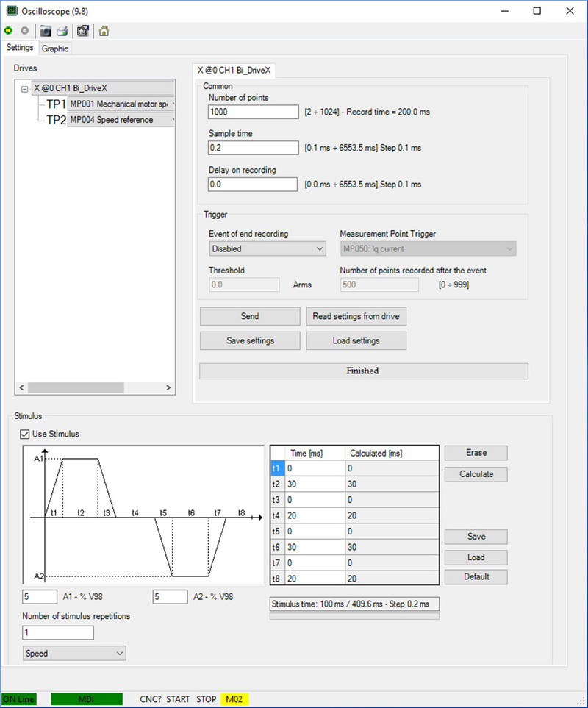Click the Oscilloscope app icon in title bar

pyautogui.click(x=11, y=10)
